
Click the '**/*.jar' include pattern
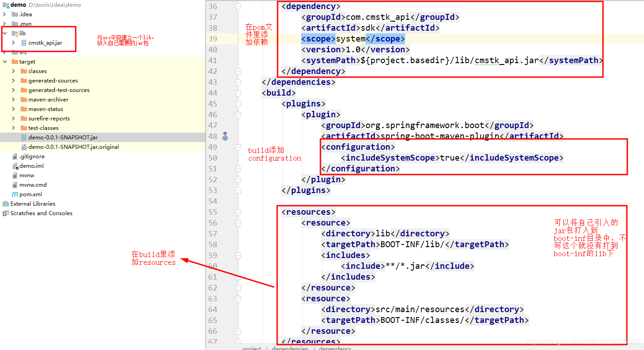(405, 266)
